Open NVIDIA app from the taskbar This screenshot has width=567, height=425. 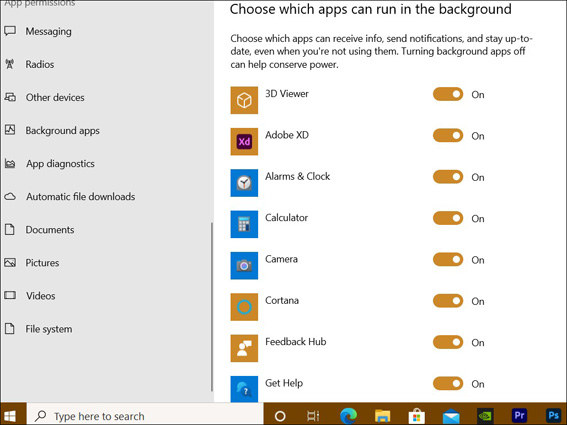tap(485, 416)
